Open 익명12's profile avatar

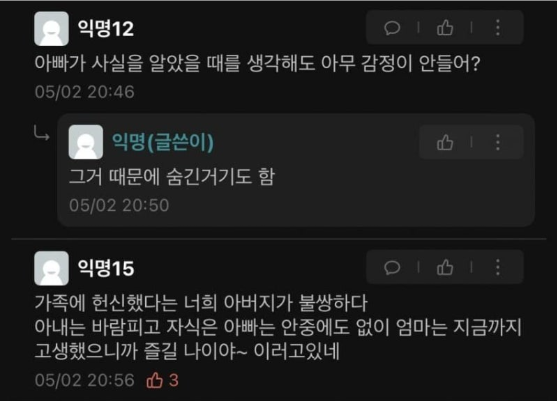click(52, 29)
